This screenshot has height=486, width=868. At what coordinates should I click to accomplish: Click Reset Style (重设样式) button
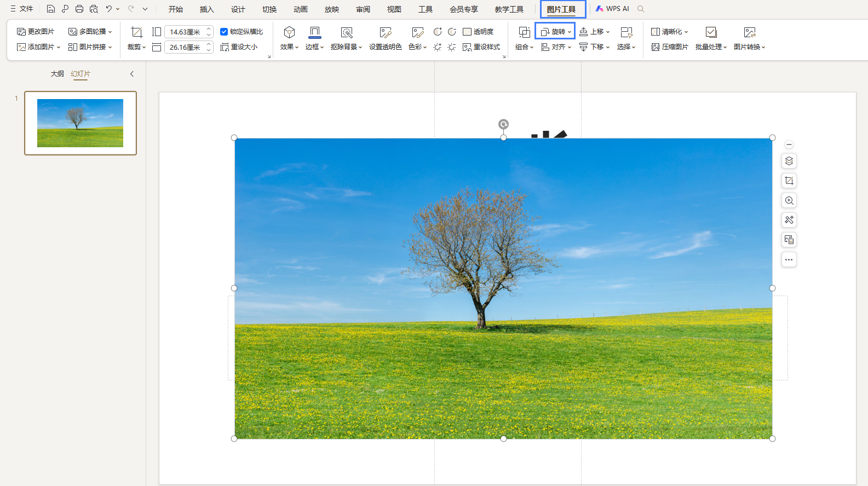click(x=481, y=47)
